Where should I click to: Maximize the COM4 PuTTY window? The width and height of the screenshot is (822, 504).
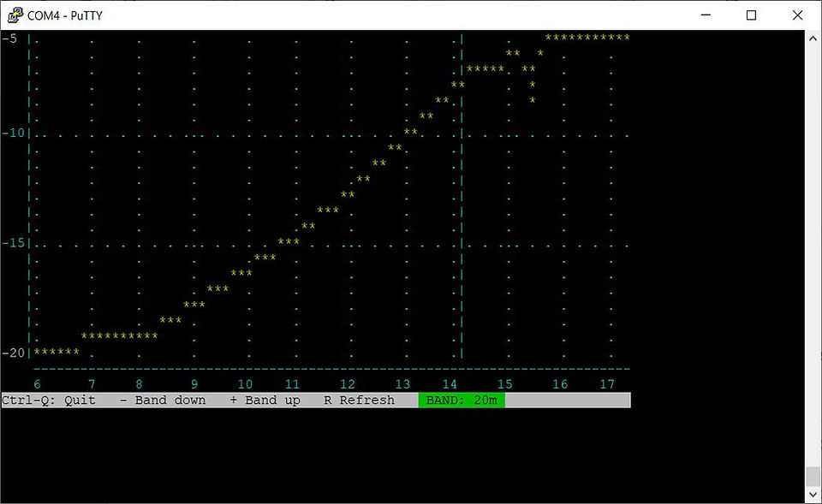(751, 15)
